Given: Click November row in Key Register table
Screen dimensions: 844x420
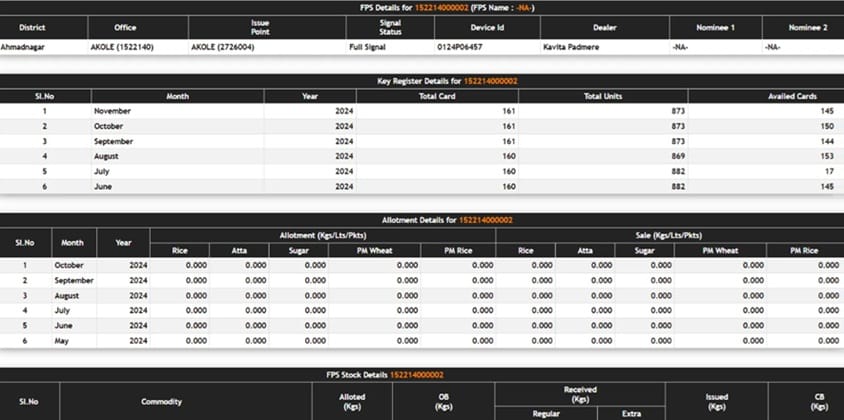Looking at the screenshot, I should coord(422,111).
